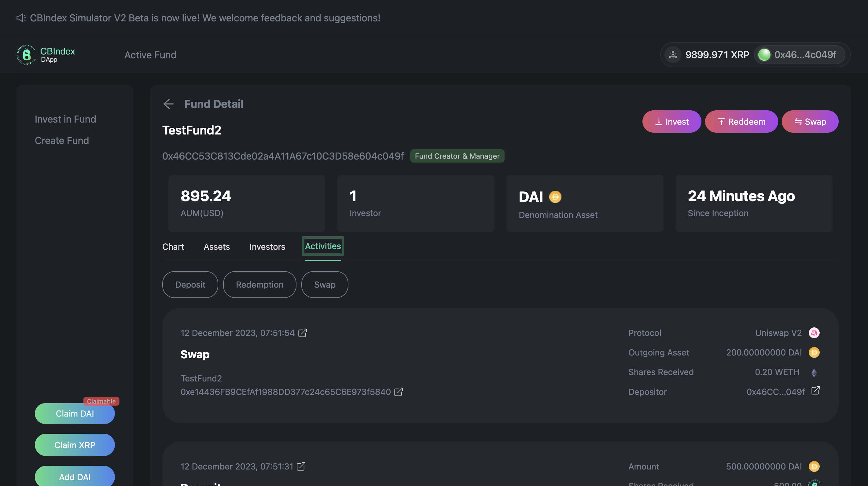This screenshot has height=486, width=868.
Task: Switch to the Investors tab
Action: coord(267,247)
